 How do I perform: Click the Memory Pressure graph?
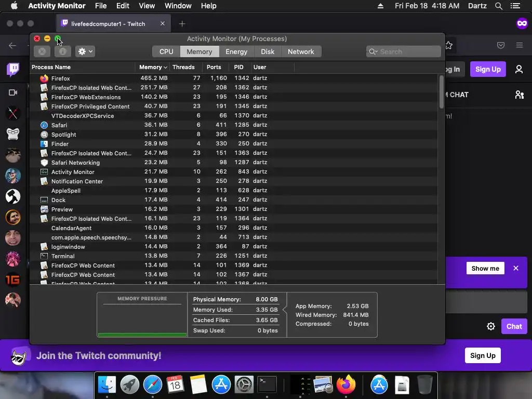tap(142, 315)
